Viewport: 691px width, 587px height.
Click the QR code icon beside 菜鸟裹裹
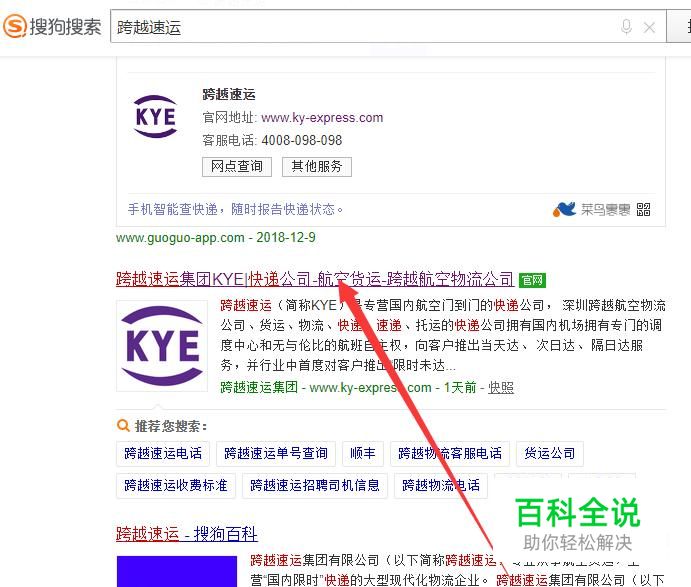(x=643, y=209)
